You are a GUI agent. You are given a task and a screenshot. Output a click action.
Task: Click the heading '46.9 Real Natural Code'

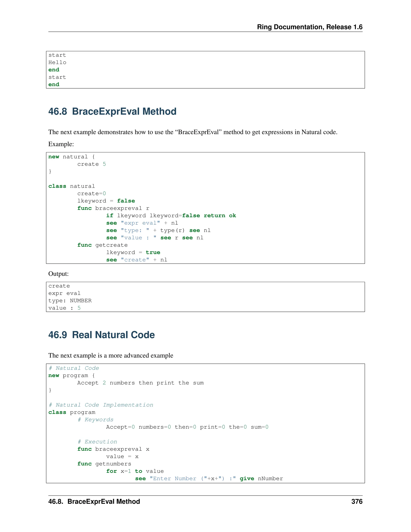click(x=102, y=335)
